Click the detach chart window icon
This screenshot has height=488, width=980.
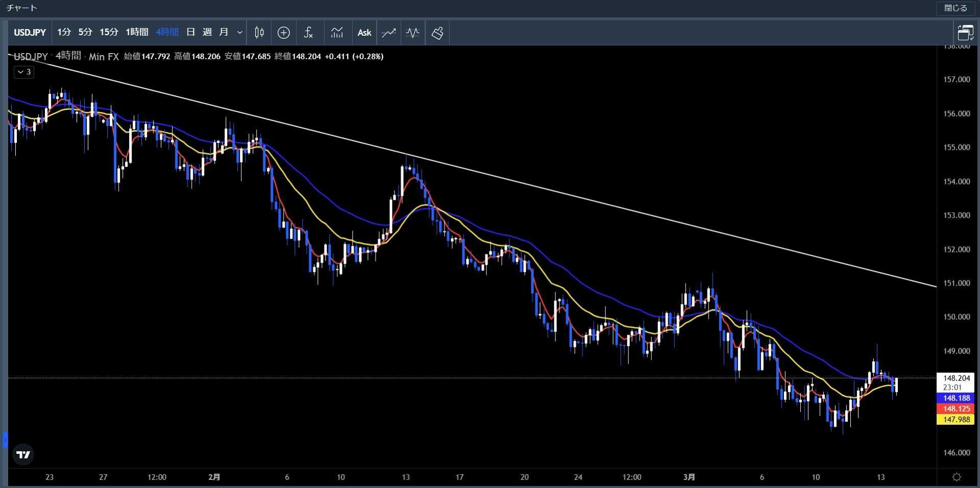965,33
